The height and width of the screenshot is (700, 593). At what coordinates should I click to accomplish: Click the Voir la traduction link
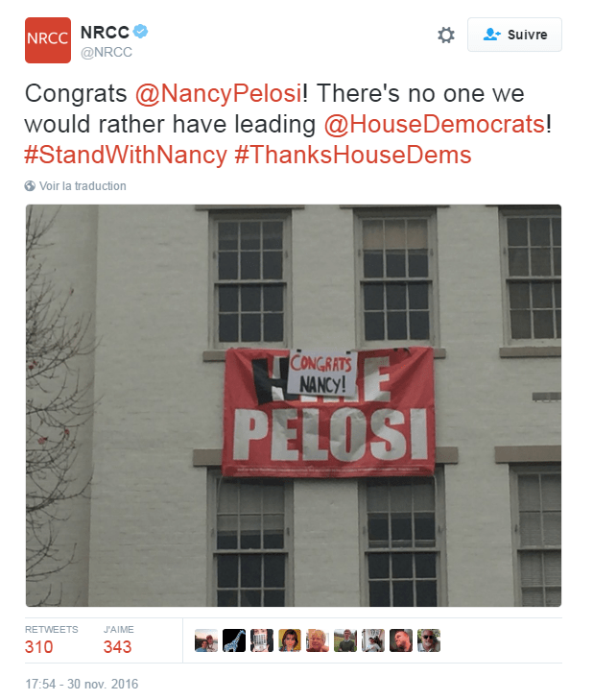[x=83, y=186]
